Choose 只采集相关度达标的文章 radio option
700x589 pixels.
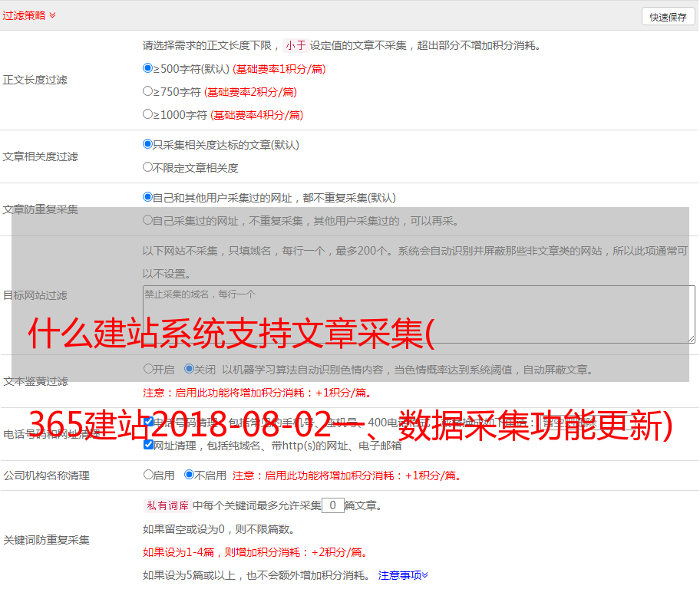(148, 144)
